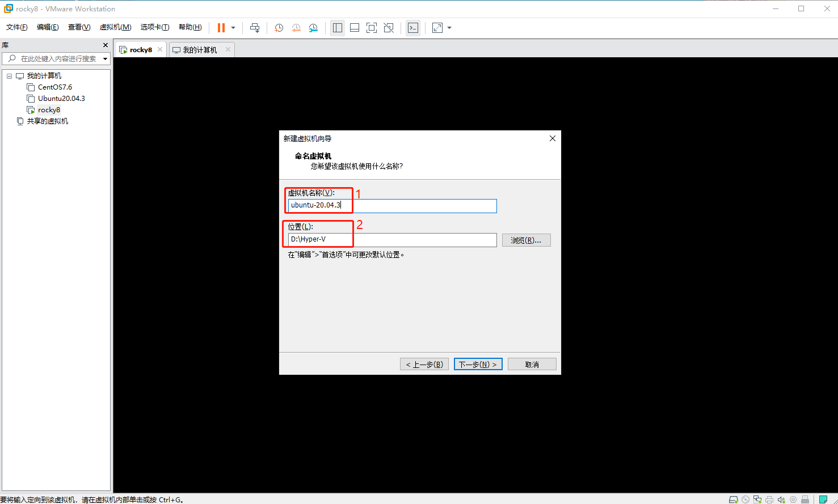Click the stretch guest display icon

[437, 28]
